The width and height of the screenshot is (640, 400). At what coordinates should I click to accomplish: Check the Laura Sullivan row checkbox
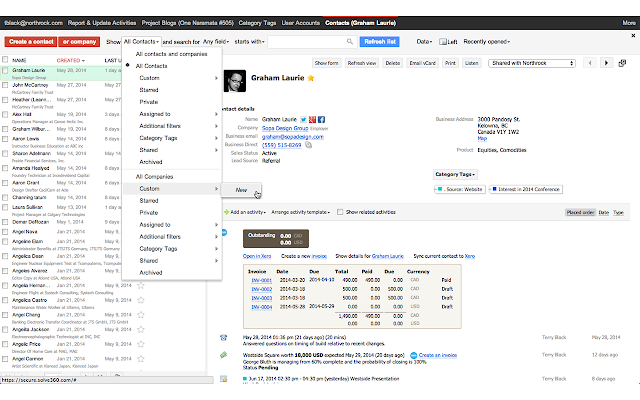coord(5,207)
